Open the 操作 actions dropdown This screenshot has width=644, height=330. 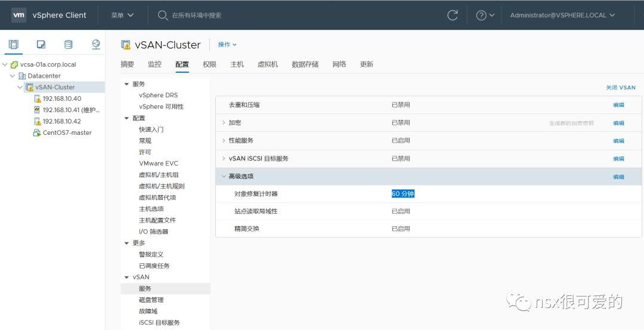227,44
